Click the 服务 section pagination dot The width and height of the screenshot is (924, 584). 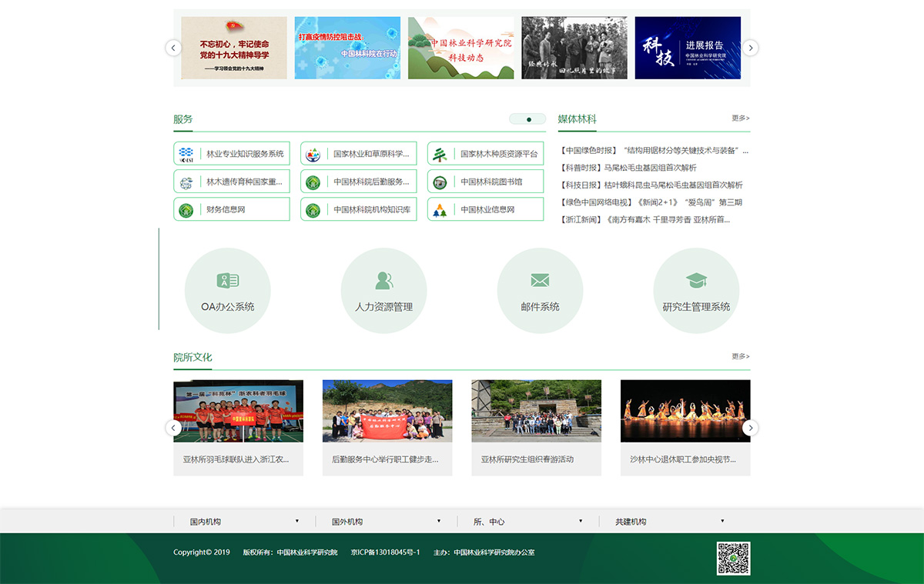(528, 119)
